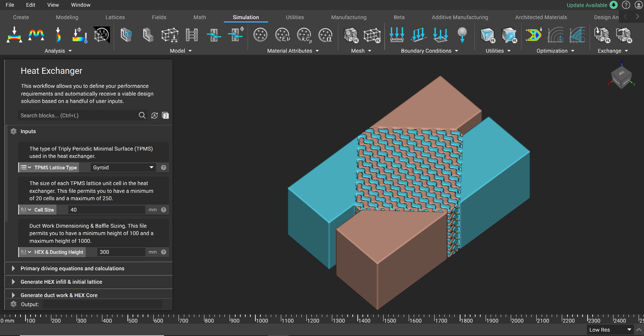The width and height of the screenshot is (644, 336).
Task: Open the Topology Optimization icon
Action: pos(534,35)
